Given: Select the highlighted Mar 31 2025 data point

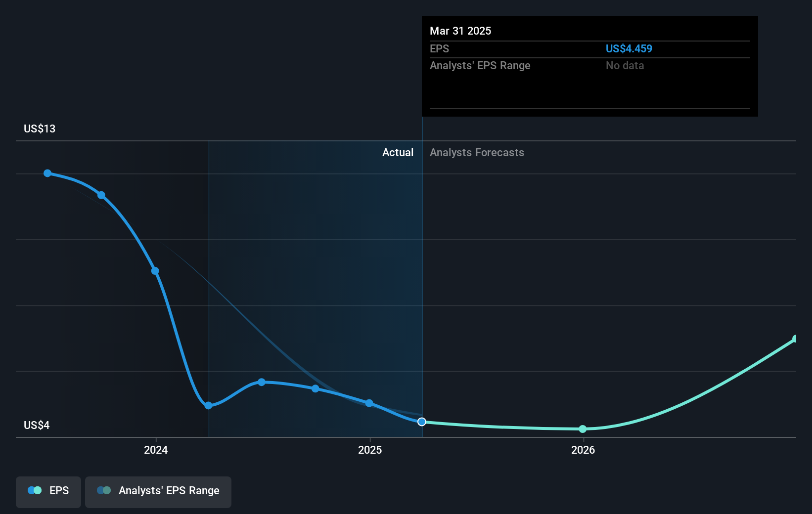Looking at the screenshot, I should (x=422, y=422).
